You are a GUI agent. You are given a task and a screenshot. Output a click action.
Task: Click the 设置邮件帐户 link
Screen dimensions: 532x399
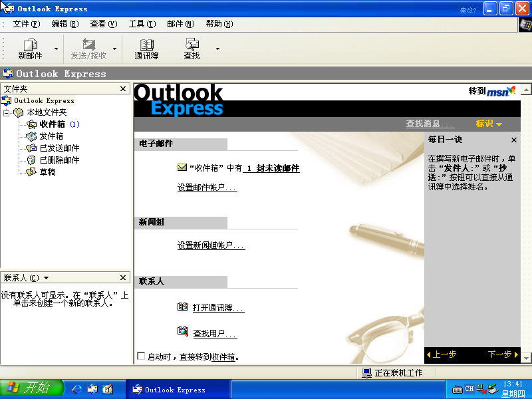(207, 188)
